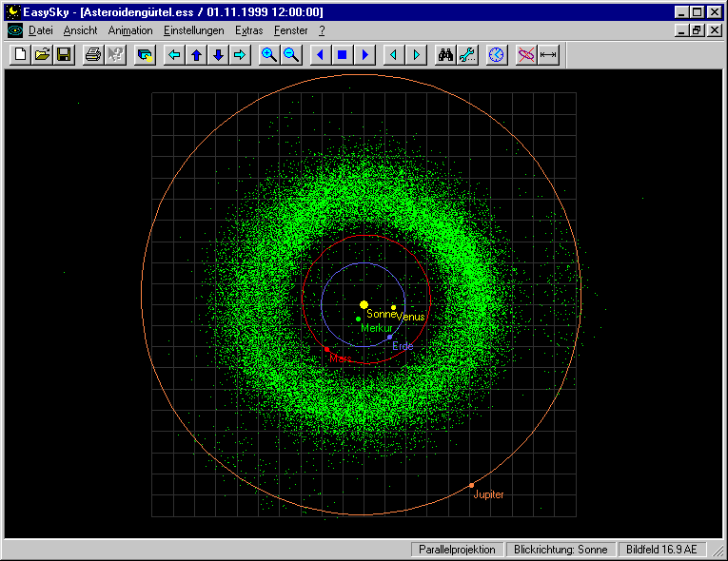Open a file with the folder icon
The image size is (728, 561).
[42, 55]
